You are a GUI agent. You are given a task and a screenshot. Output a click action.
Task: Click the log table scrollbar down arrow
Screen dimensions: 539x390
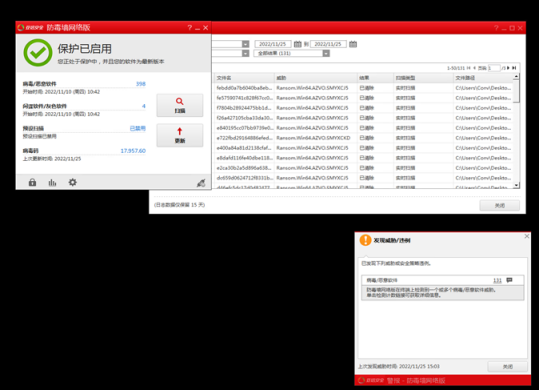(516, 185)
